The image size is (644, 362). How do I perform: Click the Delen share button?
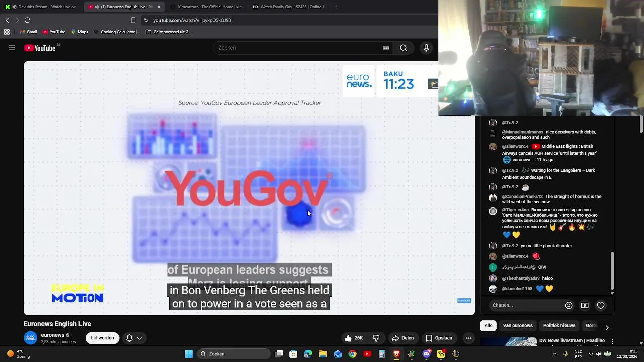(x=403, y=338)
